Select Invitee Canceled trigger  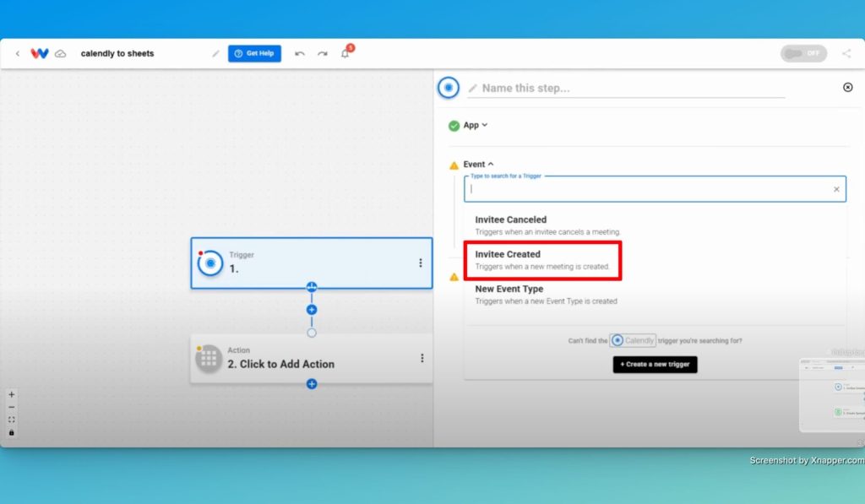[x=655, y=225]
